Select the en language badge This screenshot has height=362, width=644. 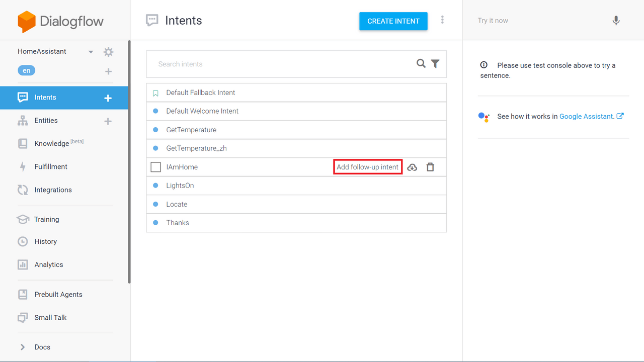[26, 71]
